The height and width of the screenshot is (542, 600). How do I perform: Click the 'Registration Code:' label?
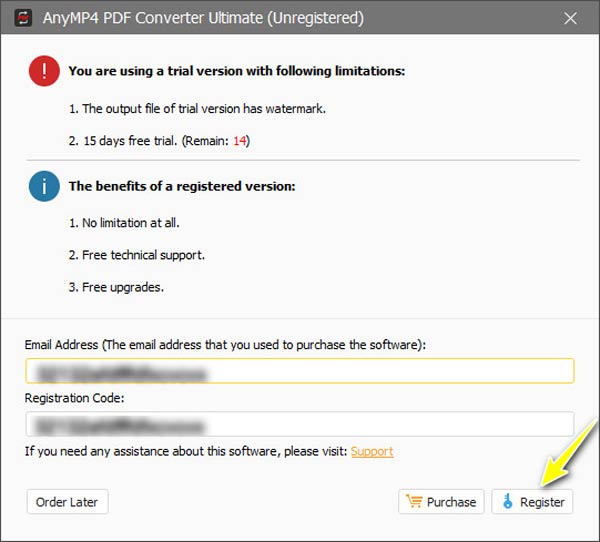(74, 398)
